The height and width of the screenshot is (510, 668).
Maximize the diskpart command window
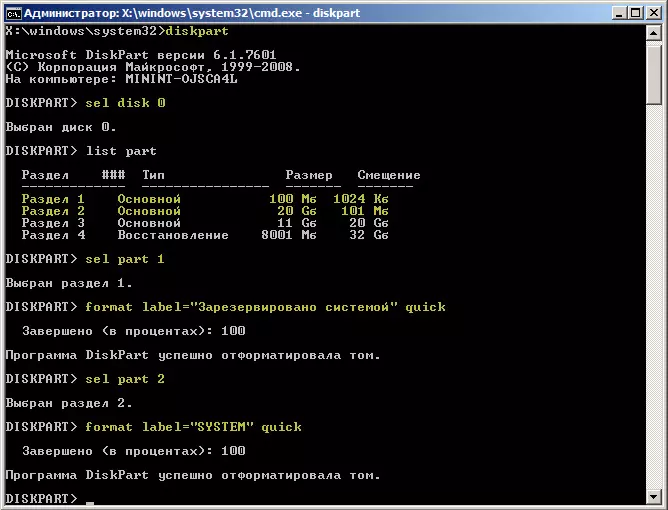click(636, 13)
